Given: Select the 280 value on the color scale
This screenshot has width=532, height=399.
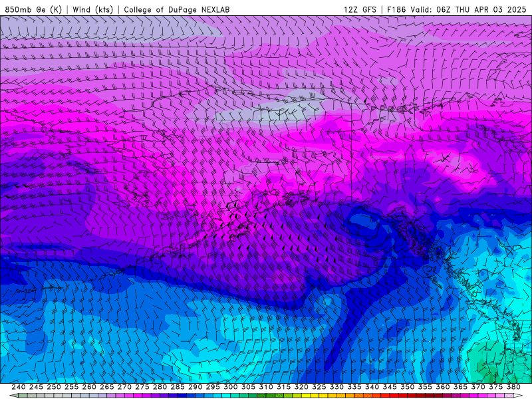Looking at the screenshot, I should tap(160, 387).
